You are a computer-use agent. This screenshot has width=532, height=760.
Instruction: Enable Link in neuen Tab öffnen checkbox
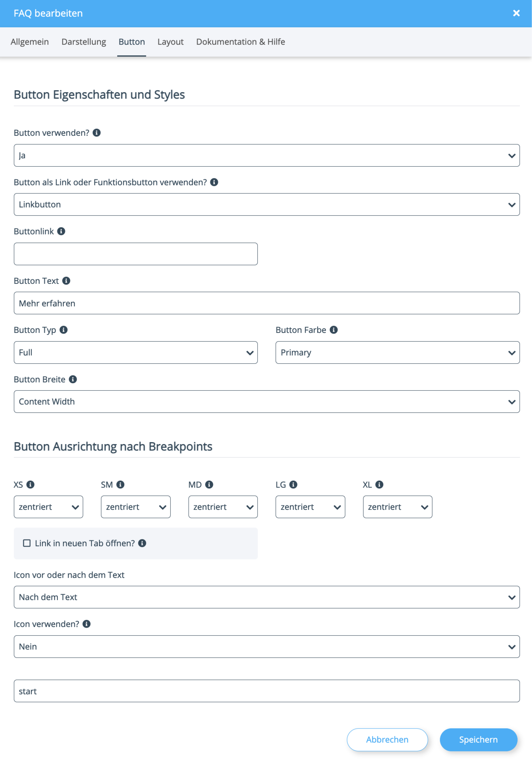27,543
